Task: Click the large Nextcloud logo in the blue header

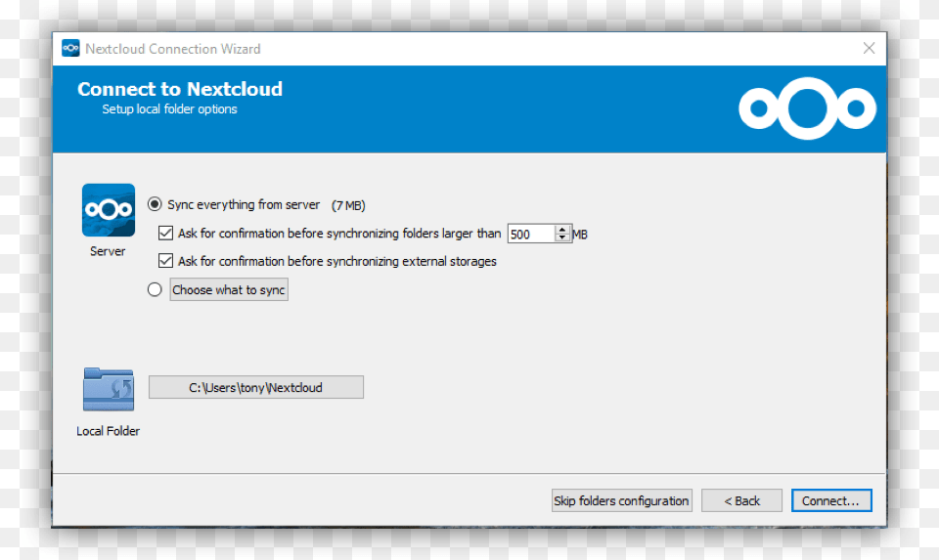Action: 807,108
